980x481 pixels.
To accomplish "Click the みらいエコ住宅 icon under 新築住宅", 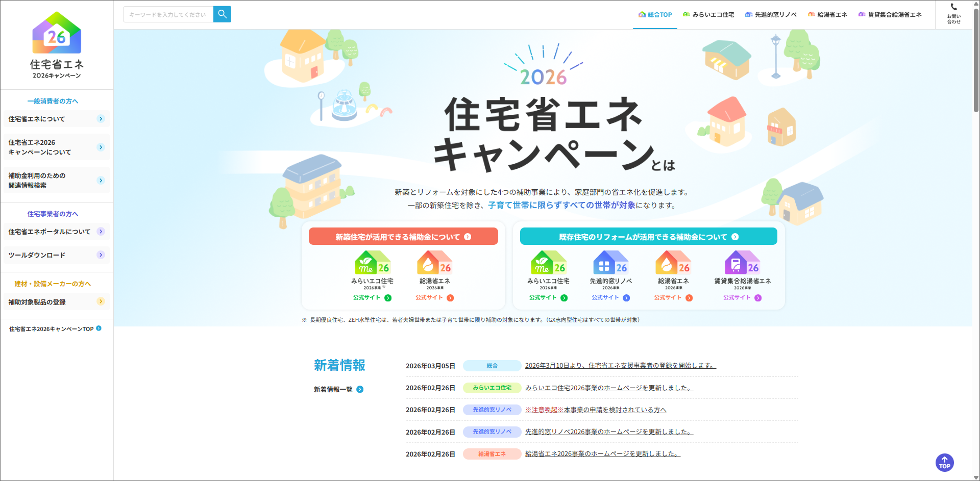I will 372,263.
